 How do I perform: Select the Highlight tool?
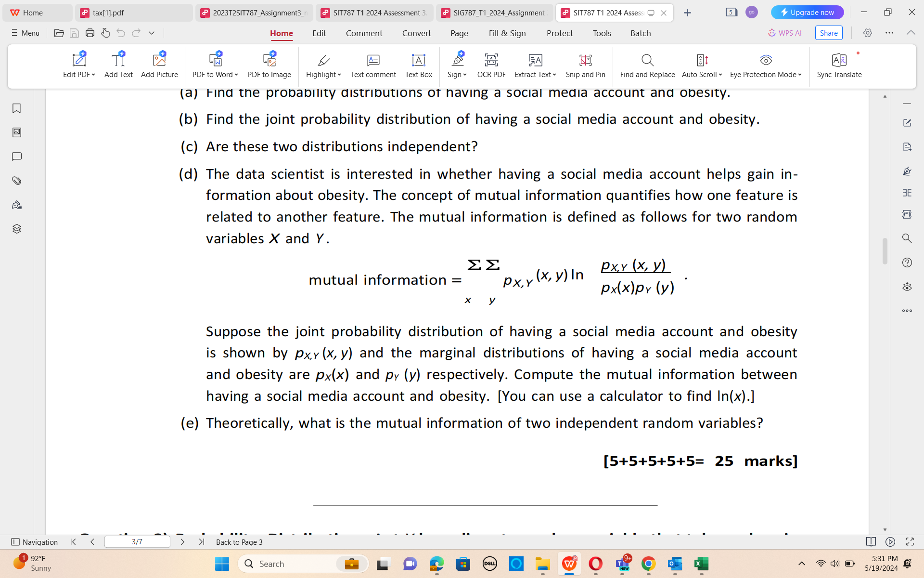point(321,65)
